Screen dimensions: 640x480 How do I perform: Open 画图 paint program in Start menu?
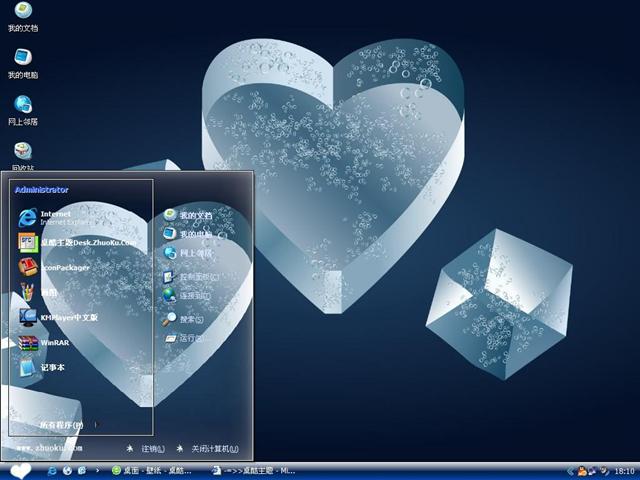(x=38, y=292)
